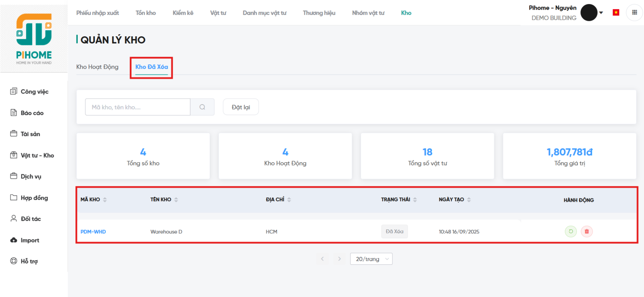Sort table by TÊN KHO column

pos(176,200)
